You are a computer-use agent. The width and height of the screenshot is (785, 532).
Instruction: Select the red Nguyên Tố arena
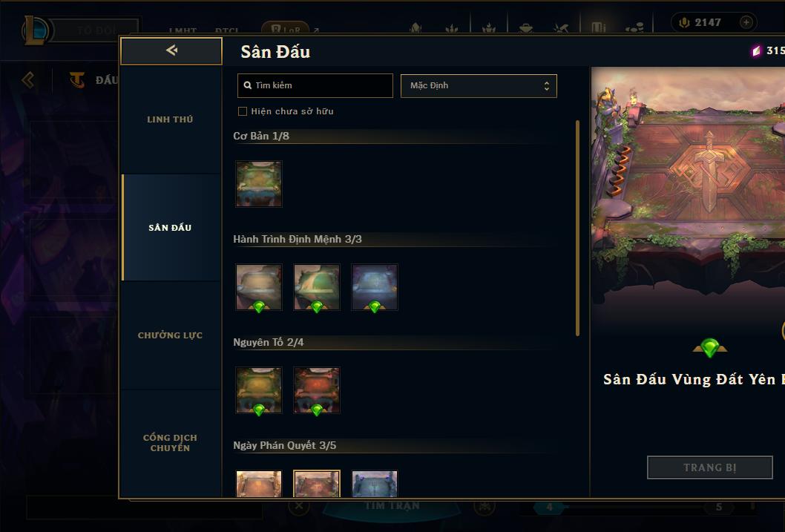(x=316, y=390)
